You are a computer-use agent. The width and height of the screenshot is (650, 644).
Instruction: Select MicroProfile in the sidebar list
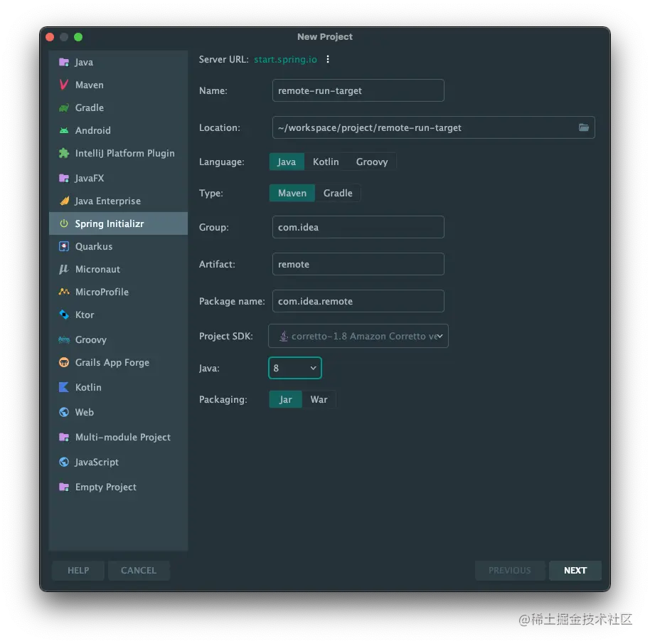[x=118, y=292]
